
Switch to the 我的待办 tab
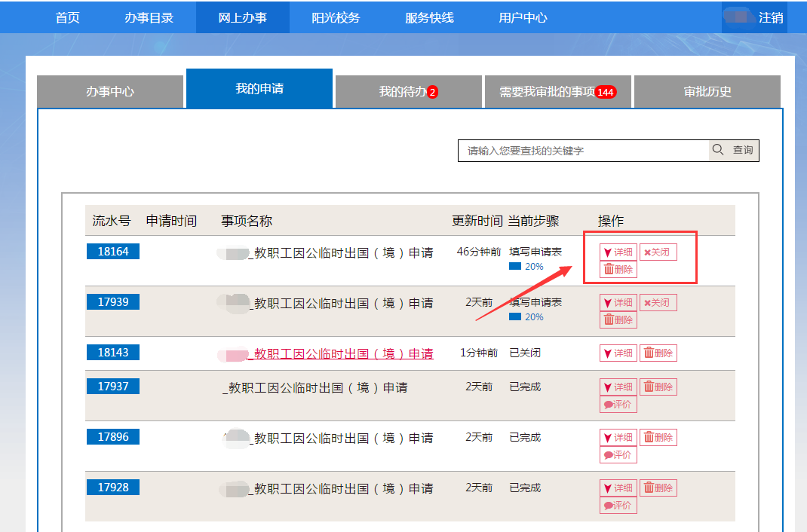click(x=408, y=92)
